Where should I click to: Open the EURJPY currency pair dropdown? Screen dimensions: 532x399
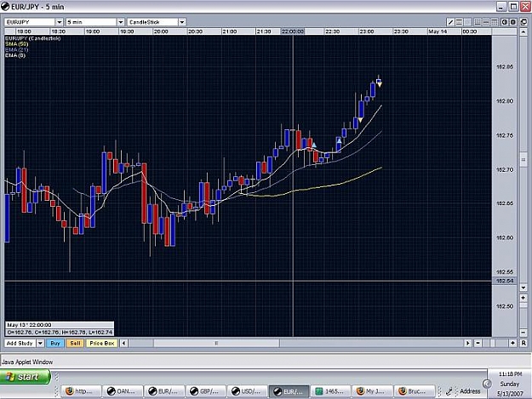(x=60, y=22)
